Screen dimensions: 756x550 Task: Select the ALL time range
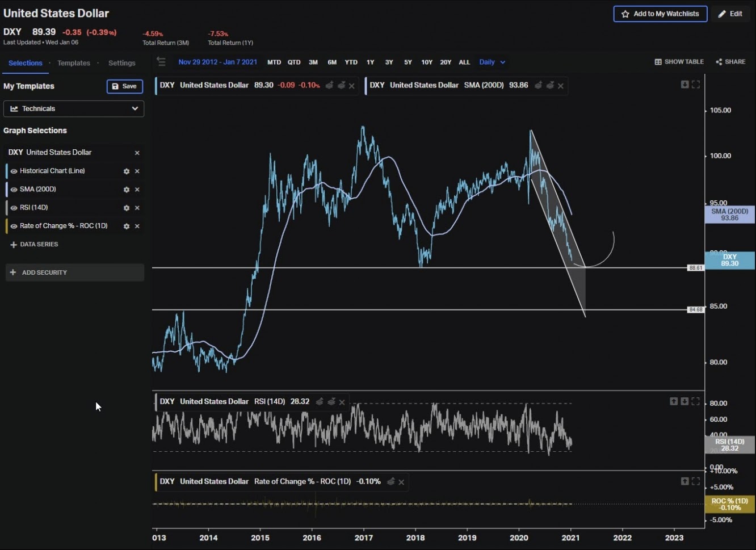tap(464, 62)
